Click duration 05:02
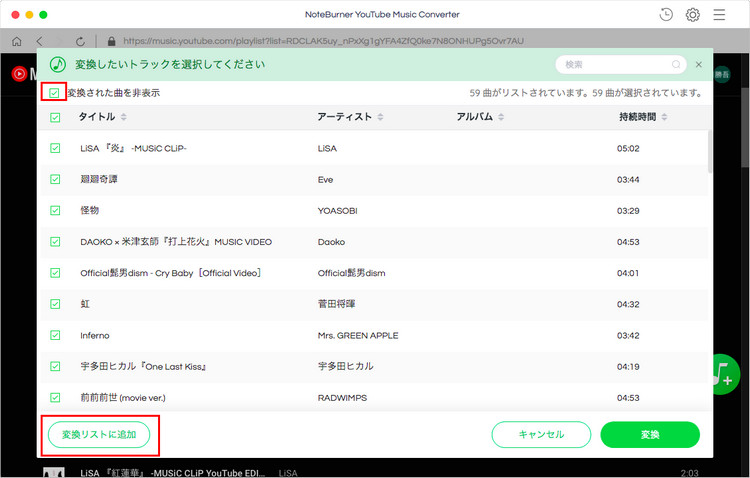This screenshot has width=750, height=478. (x=628, y=148)
